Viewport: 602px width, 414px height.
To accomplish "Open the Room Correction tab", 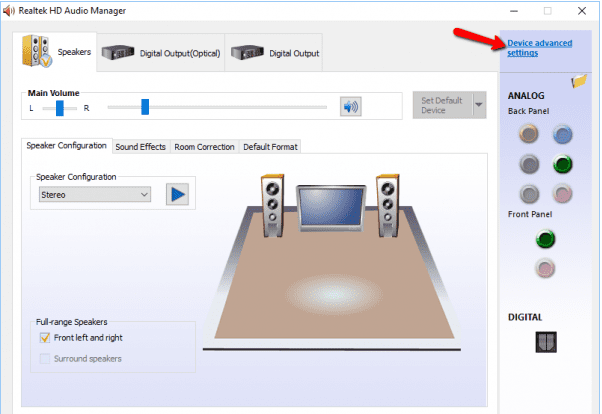I will (204, 147).
